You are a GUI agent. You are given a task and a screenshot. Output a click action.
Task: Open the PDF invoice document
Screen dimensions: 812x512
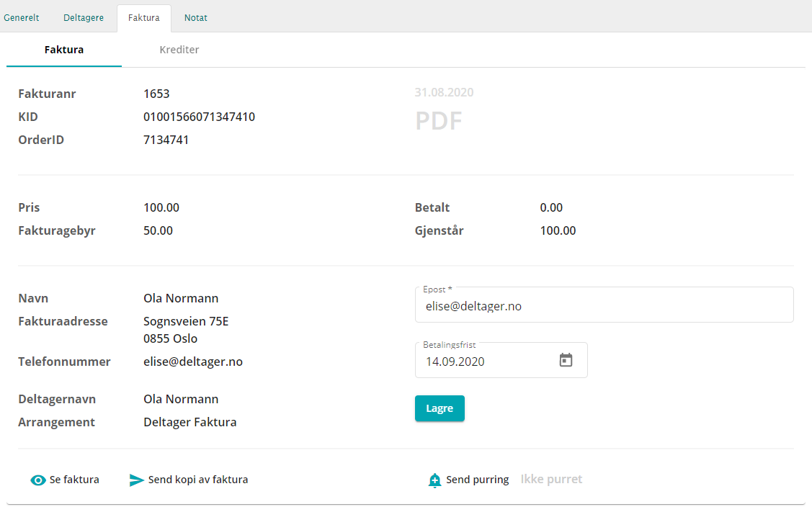438,121
